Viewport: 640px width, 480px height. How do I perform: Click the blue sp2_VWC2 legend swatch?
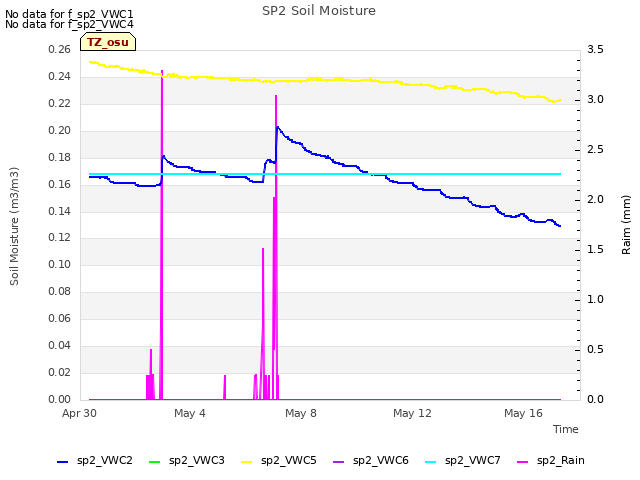click(x=62, y=462)
